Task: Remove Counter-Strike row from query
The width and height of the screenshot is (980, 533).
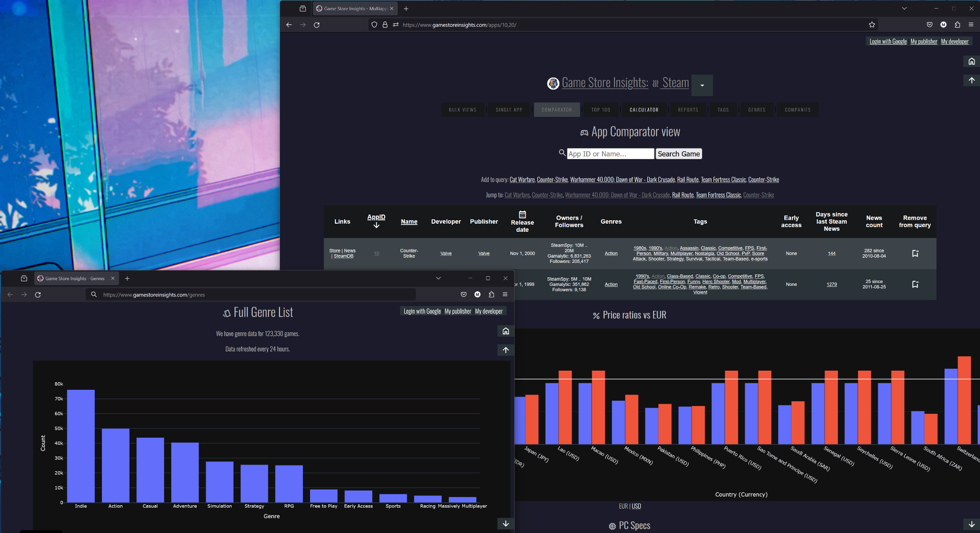Action: pyautogui.click(x=915, y=253)
